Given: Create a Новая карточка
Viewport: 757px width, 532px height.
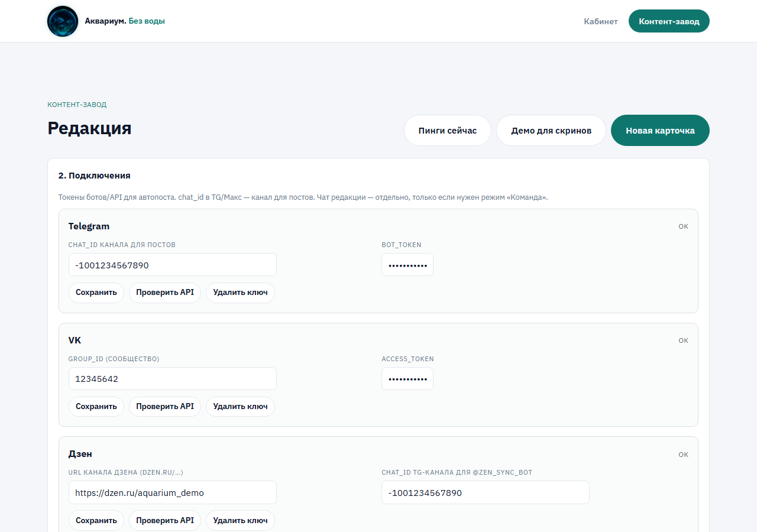Looking at the screenshot, I should pos(660,130).
